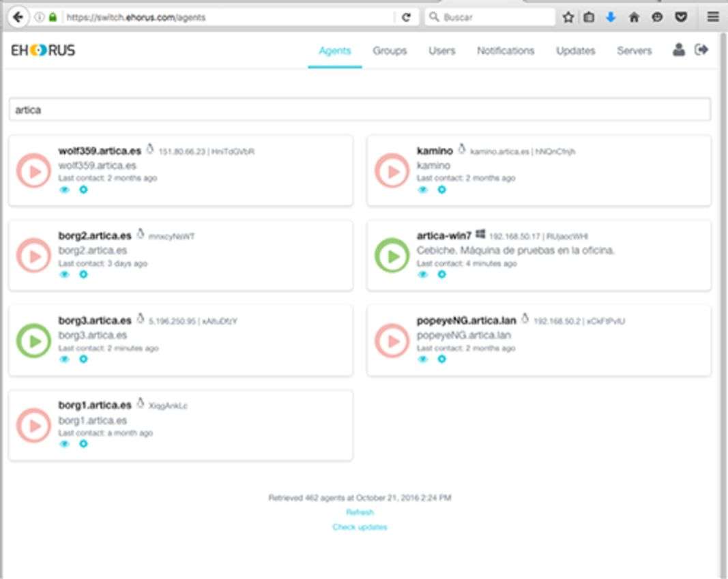This screenshot has height=579, width=728.
Task: Click the red play icon for wolf359.artica.es
Action: pos(33,170)
